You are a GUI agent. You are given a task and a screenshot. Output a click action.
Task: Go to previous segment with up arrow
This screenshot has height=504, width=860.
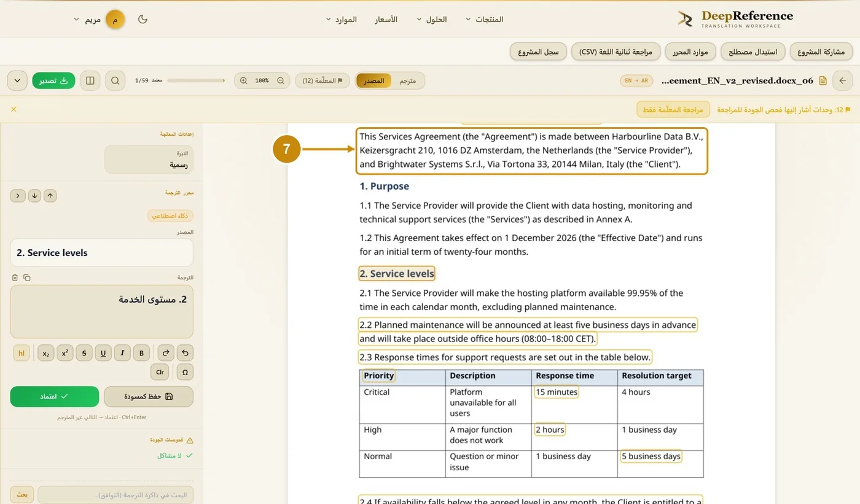click(x=50, y=196)
